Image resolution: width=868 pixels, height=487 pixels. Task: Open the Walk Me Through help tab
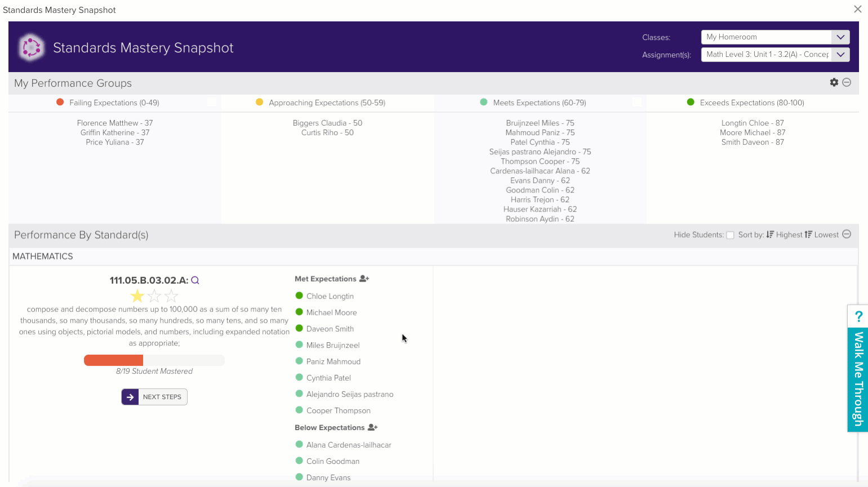[858, 369]
